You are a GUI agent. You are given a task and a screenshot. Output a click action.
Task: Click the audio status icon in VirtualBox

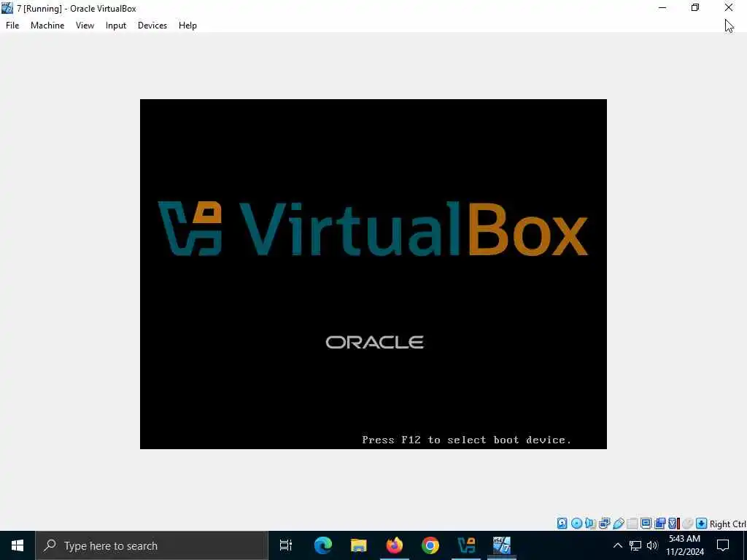pos(590,524)
